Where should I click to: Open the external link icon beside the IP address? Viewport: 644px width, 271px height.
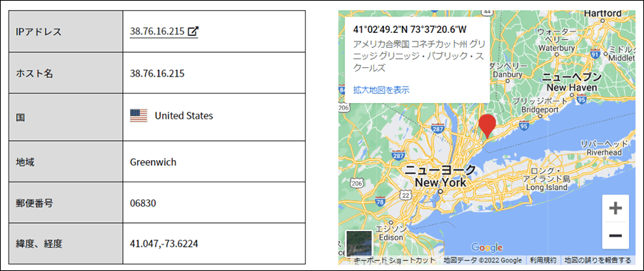point(193,31)
